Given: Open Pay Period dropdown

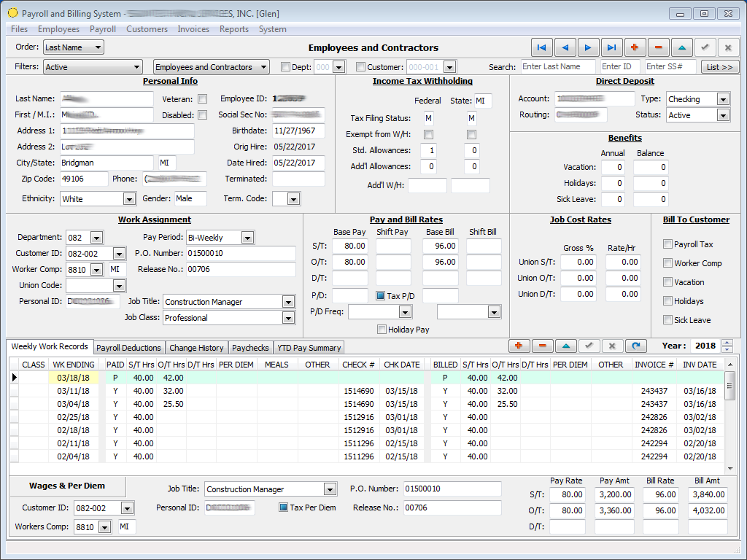Looking at the screenshot, I should point(247,238).
